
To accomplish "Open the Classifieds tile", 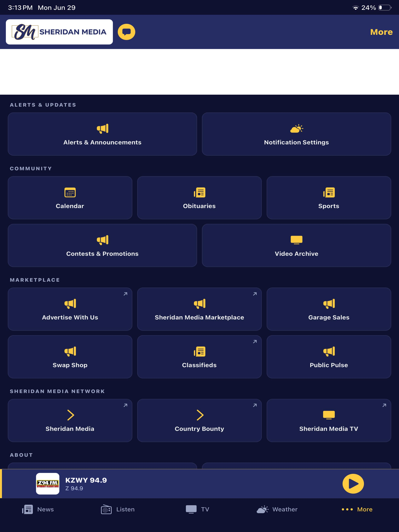I will [199, 357].
